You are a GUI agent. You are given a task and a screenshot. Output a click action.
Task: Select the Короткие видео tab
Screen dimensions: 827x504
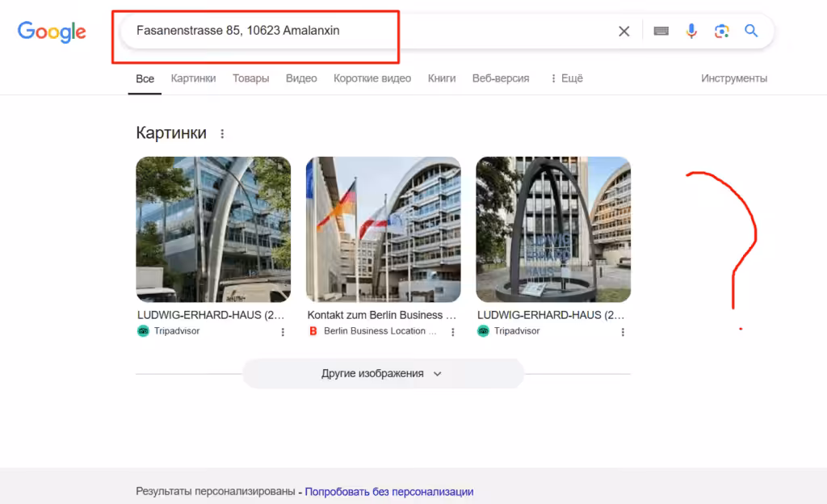(372, 78)
